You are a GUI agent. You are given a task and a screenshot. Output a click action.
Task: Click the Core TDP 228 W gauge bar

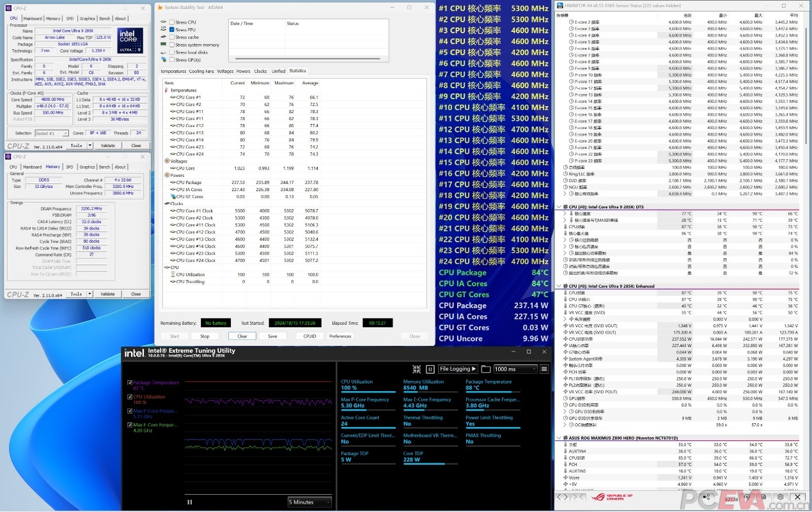431,464
